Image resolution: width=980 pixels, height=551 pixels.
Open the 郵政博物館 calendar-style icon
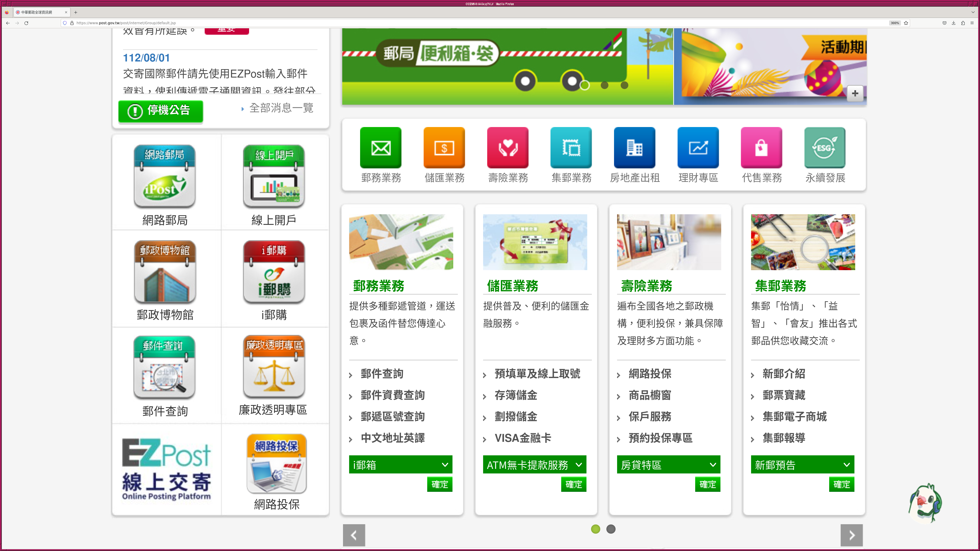click(x=164, y=272)
